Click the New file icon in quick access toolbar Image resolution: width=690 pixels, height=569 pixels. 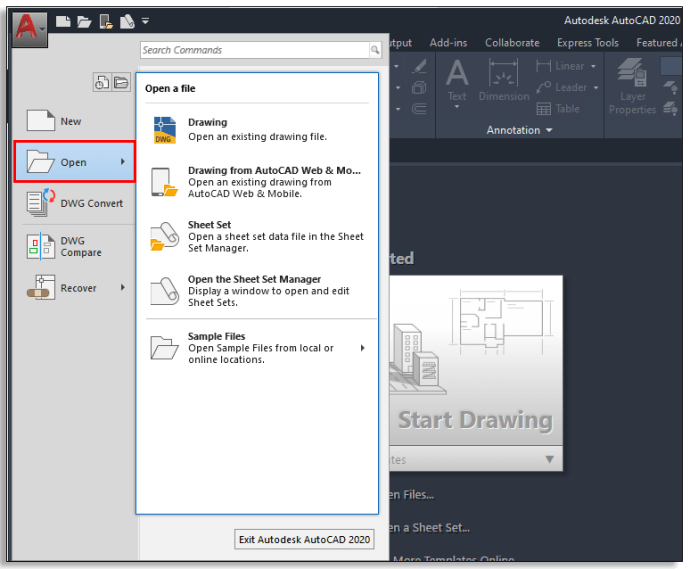(x=63, y=20)
